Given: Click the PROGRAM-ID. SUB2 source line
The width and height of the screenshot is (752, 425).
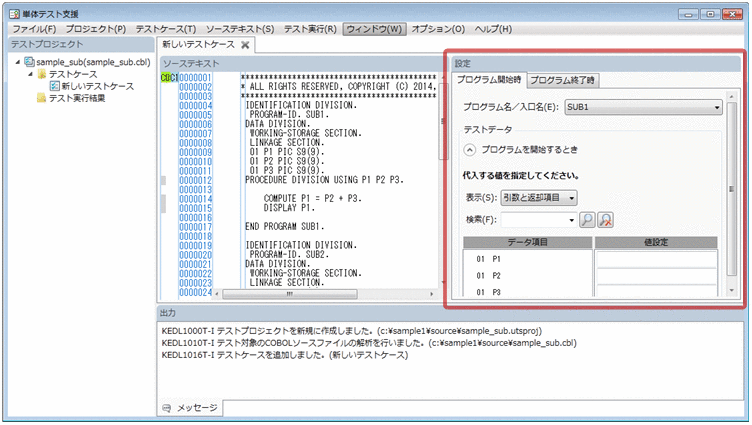Looking at the screenshot, I should coord(289,255).
